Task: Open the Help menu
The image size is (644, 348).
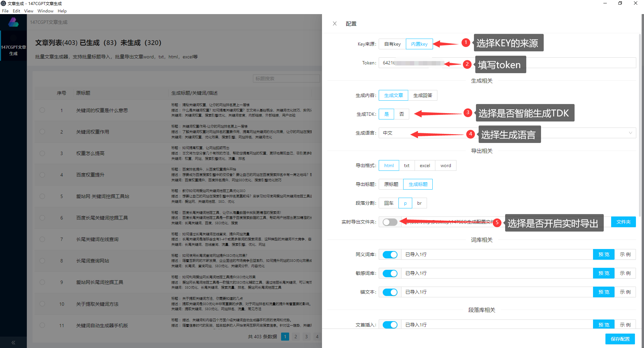Action: [62, 11]
